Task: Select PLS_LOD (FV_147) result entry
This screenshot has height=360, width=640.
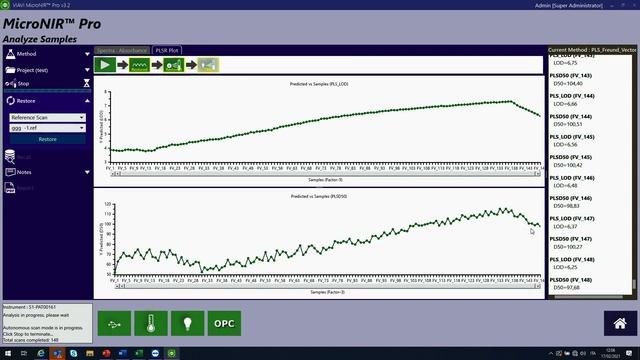Action: (572, 218)
